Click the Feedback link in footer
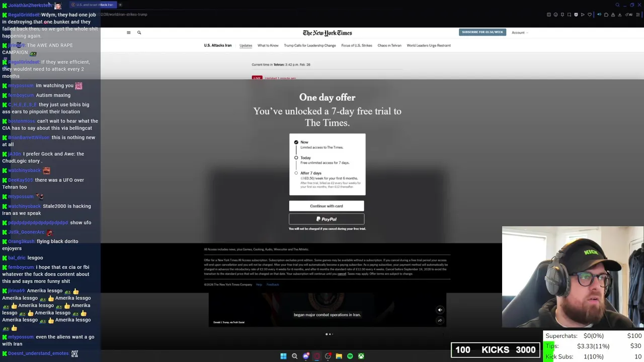Image resolution: width=644 pixels, height=362 pixels. tap(273, 285)
